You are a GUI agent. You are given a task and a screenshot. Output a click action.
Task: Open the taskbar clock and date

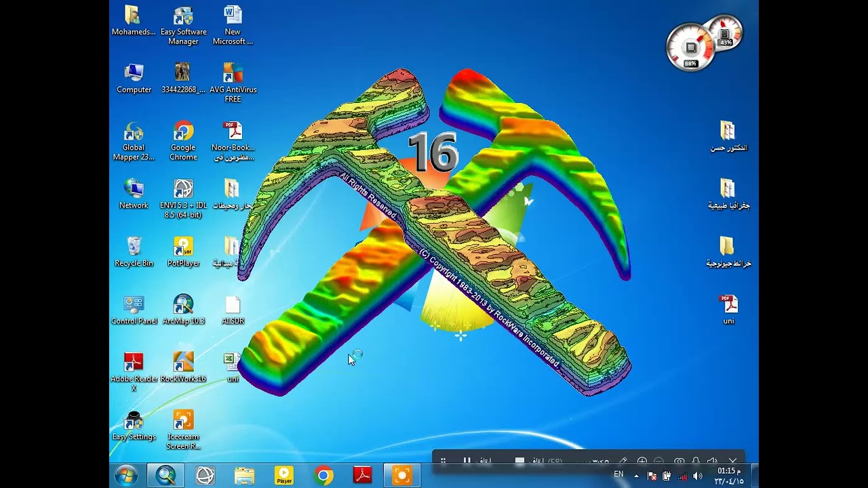point(729,476)
